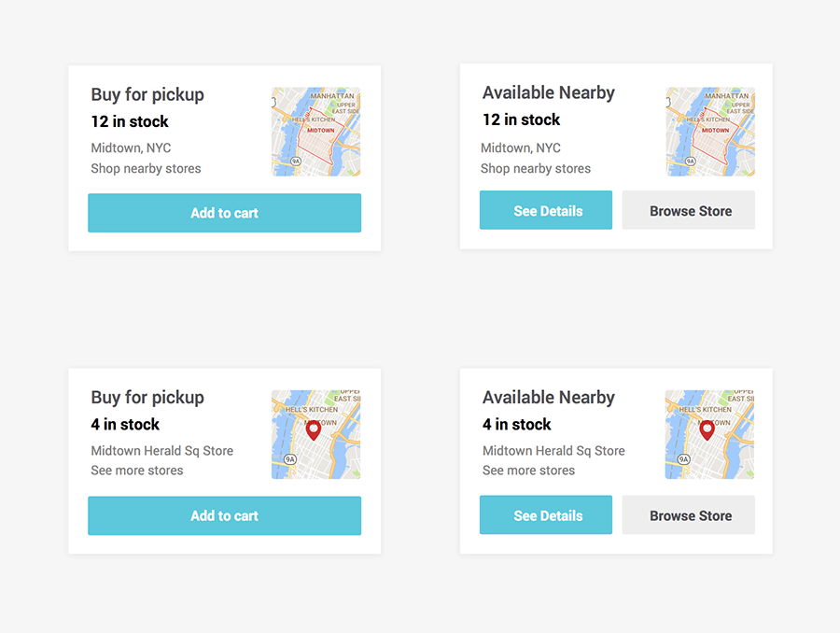Screen dimensions: 840x633
Task: Select Midtown, NYC location in Buy for pickup card
Action: pyautogui.click(x=131, y=148)
